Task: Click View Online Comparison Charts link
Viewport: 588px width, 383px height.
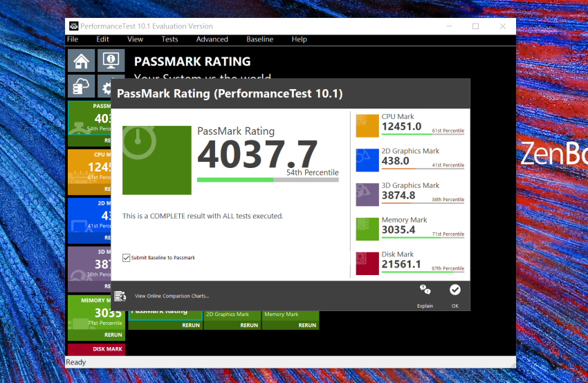Action: click(172, 296)
